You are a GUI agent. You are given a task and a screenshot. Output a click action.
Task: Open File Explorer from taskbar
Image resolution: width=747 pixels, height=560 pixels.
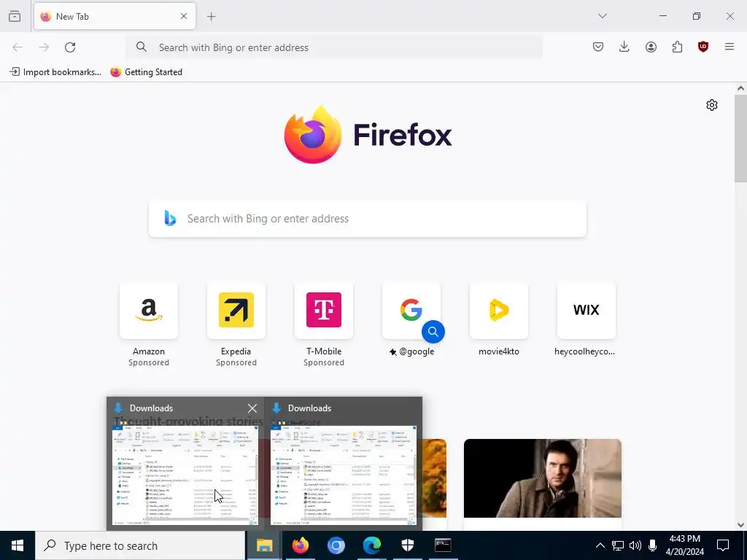pos(264,545)
